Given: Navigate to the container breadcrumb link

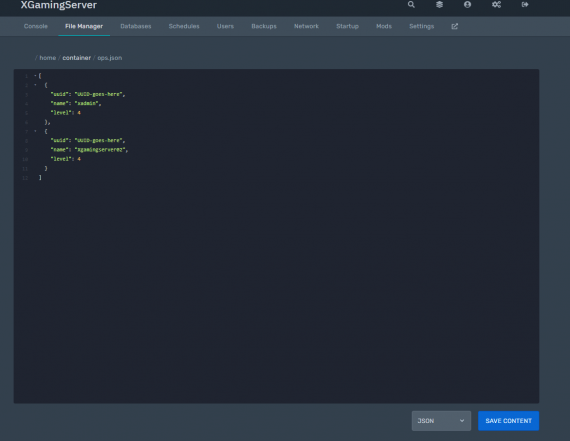Looking at the screenshot, I should [x=77, y=58].
